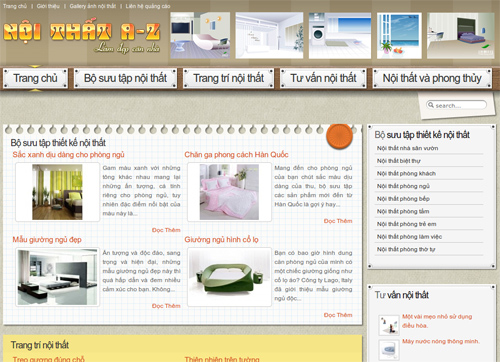The width and height of the screenshot is (500, 362).
Task: Click the green striped bedroom thumbnail
Action: click(x=57, y=192)
